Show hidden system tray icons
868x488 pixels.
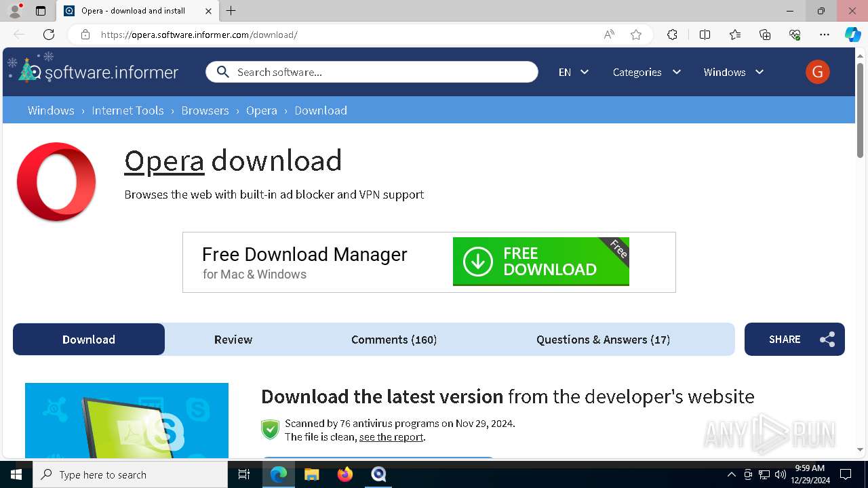point(731,474)
